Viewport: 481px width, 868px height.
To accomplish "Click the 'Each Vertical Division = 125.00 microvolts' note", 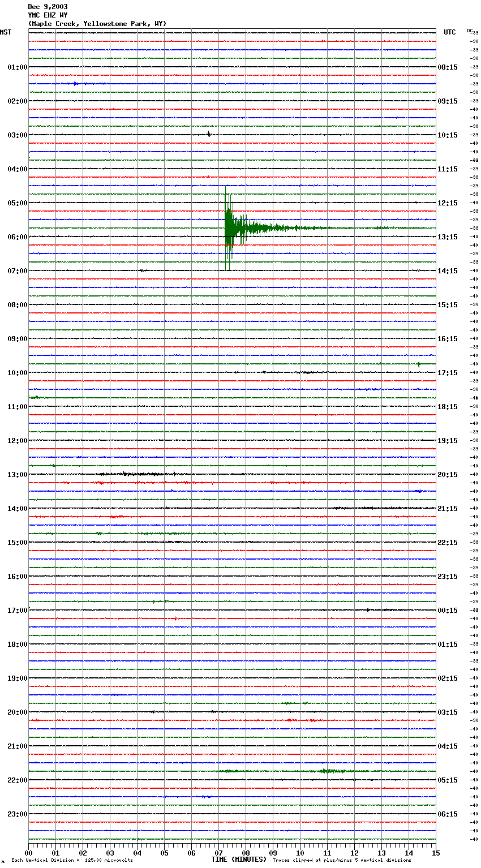I will (72, 860).
